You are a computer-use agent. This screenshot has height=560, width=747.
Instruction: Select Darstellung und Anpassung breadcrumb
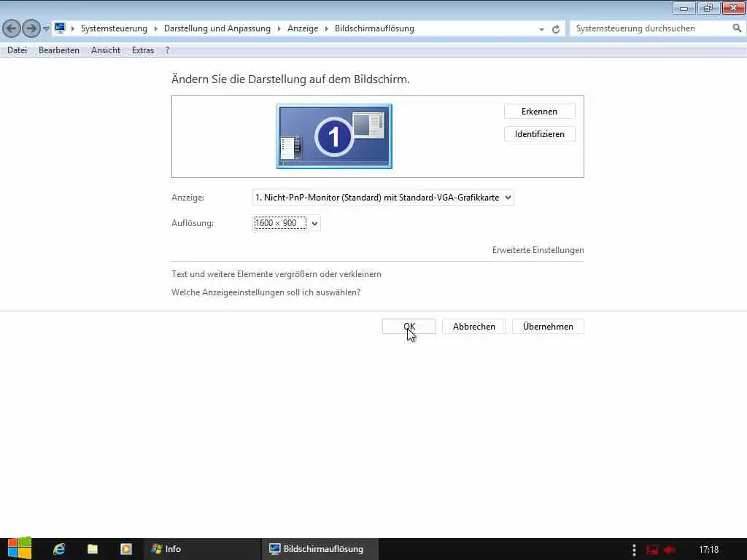pos(217,28)
